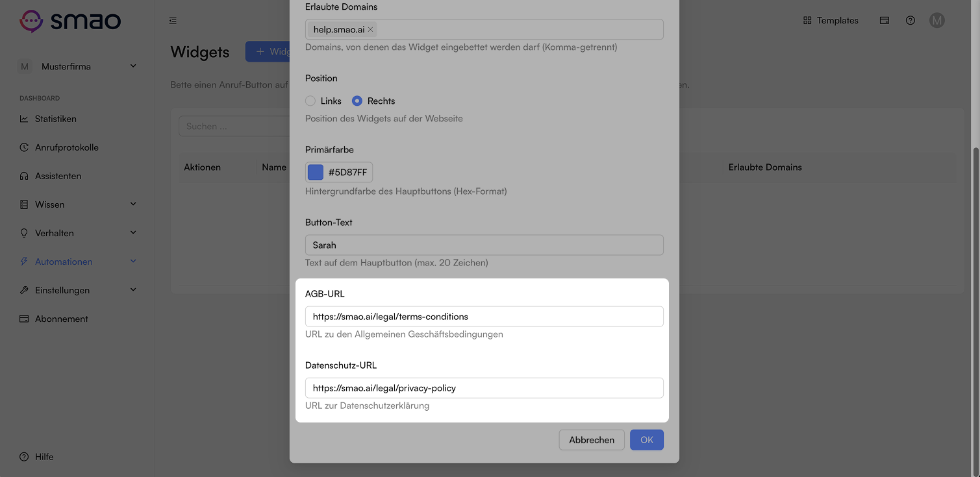Confirm the dialog with OK button
The image size is (980, 477).
(647, 440)
